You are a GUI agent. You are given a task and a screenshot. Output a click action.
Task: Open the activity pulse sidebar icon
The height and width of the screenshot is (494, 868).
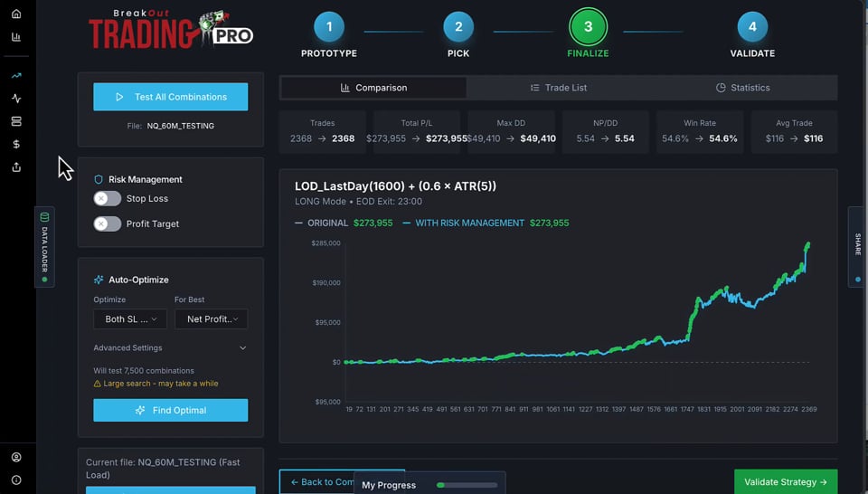click(16, 98)
